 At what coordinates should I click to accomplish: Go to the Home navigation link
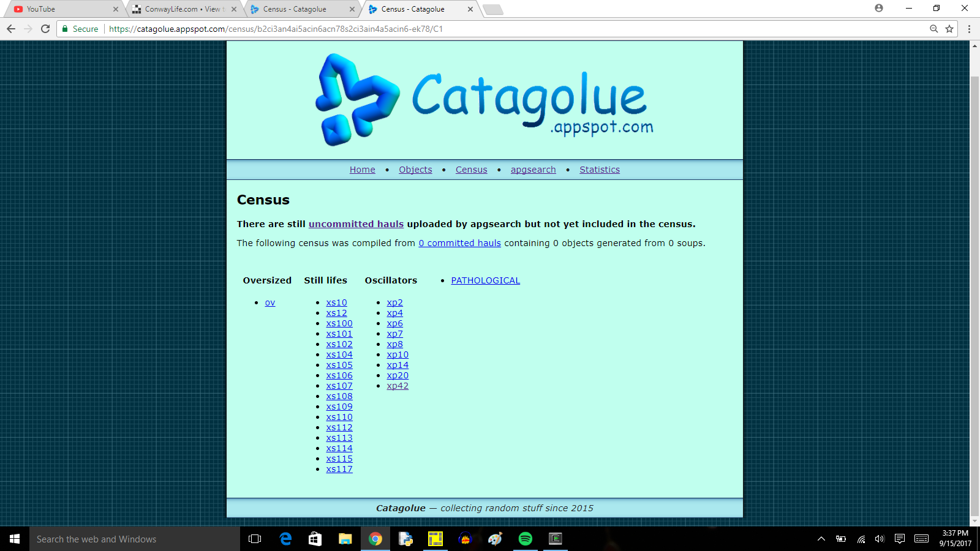pos(363,170)
